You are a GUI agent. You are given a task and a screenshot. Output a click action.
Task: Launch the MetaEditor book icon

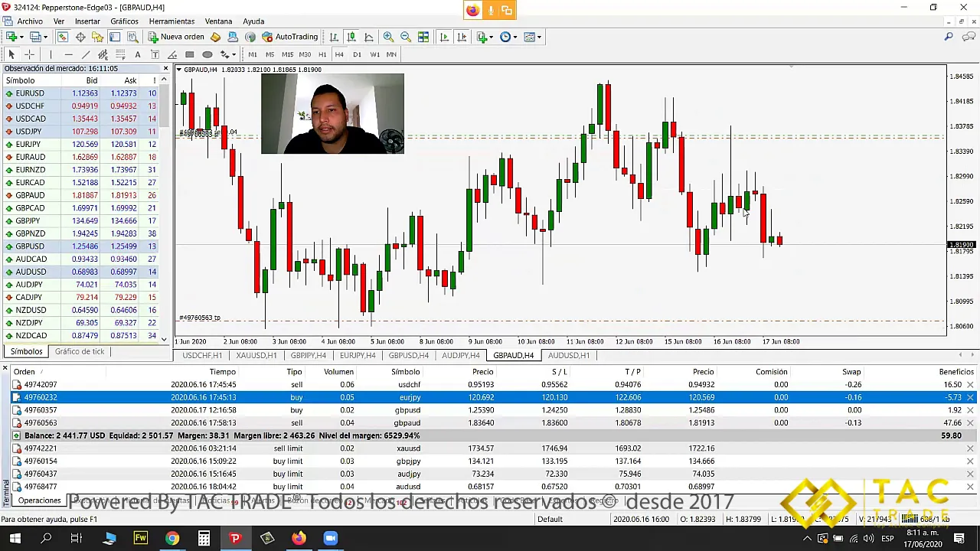[x=215, y=37]
